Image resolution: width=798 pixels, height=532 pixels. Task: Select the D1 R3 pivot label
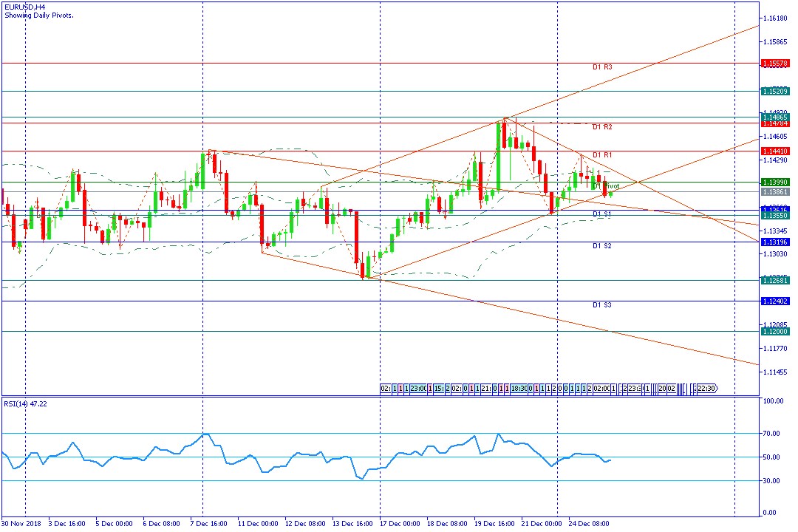pos(602,67)
